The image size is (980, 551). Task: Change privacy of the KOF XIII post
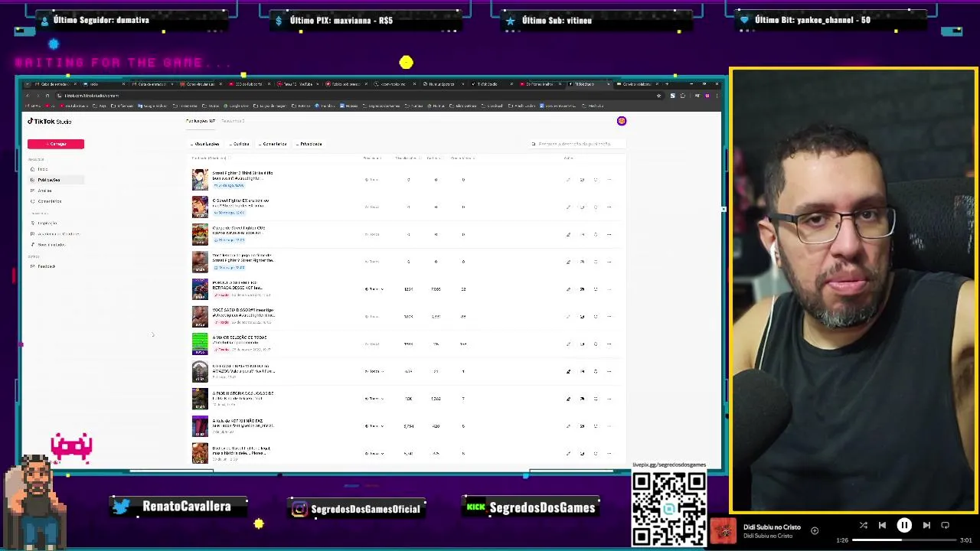374,426
